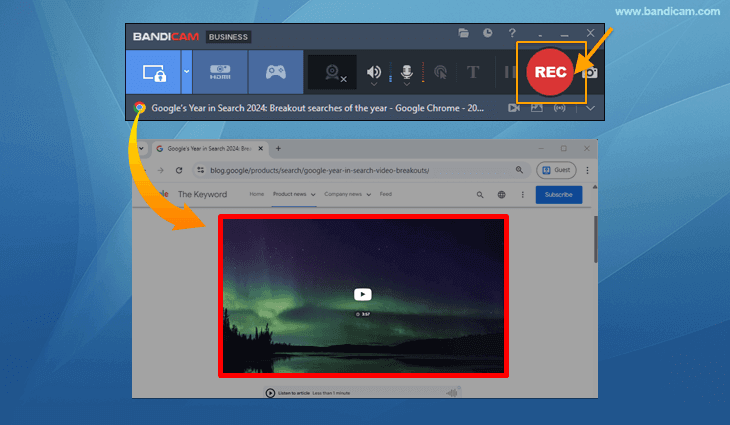
Task: Select HDMI device recording mode
Action: tap(220, 72)
